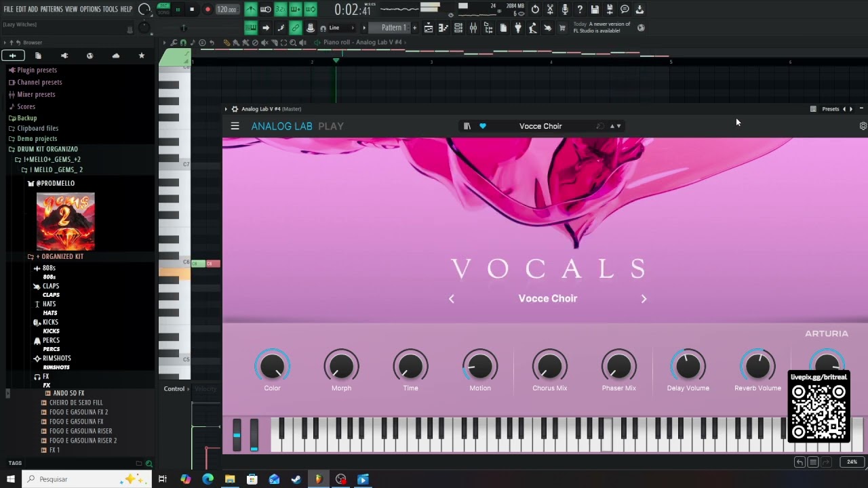The height and width of the screenshot is (488, 868).
Task: Toggle the metronome
Action: coord(251,9)
